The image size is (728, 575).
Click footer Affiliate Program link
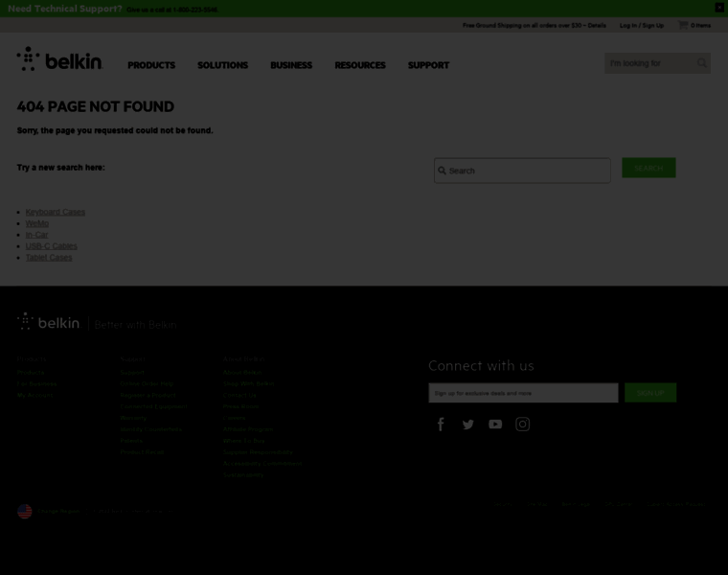[248, 429]
